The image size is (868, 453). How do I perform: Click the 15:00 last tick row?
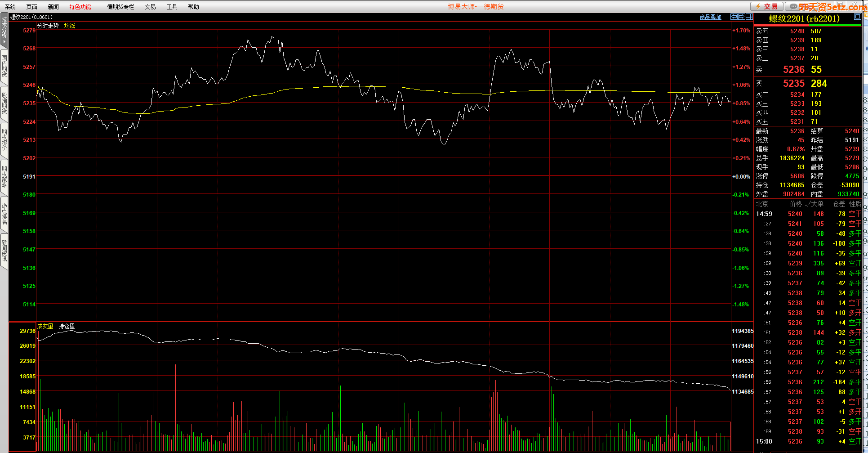(x=808, y=441)
